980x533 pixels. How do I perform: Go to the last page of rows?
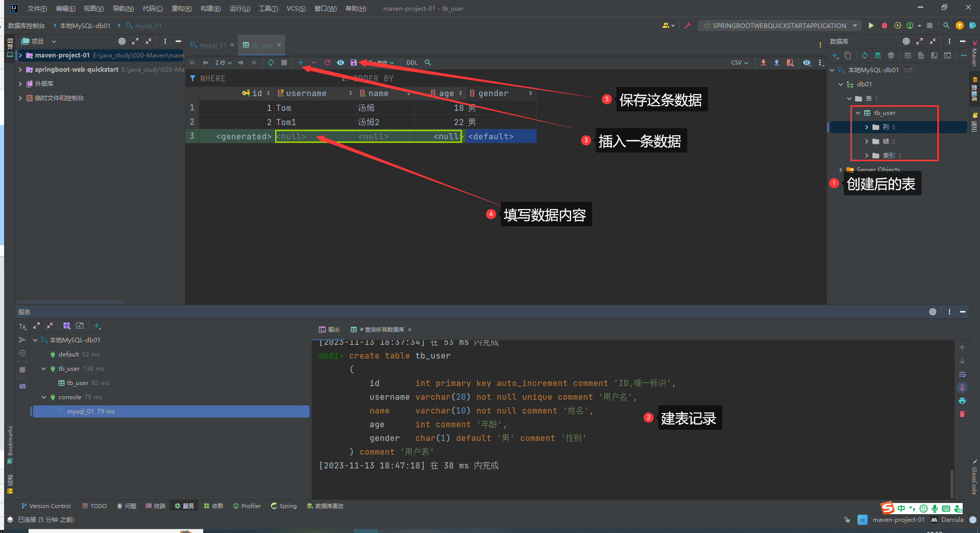point(254,63)
